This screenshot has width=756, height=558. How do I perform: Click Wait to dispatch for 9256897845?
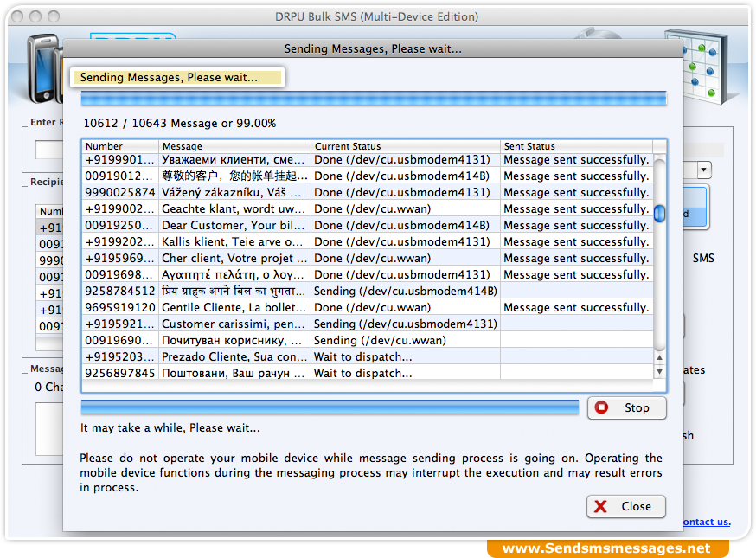pos(362,373)
